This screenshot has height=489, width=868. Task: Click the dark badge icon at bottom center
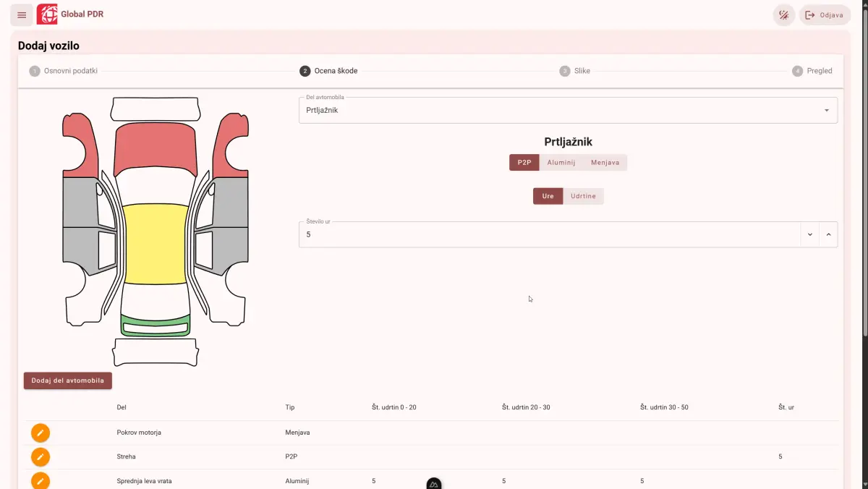pos(434,483)
